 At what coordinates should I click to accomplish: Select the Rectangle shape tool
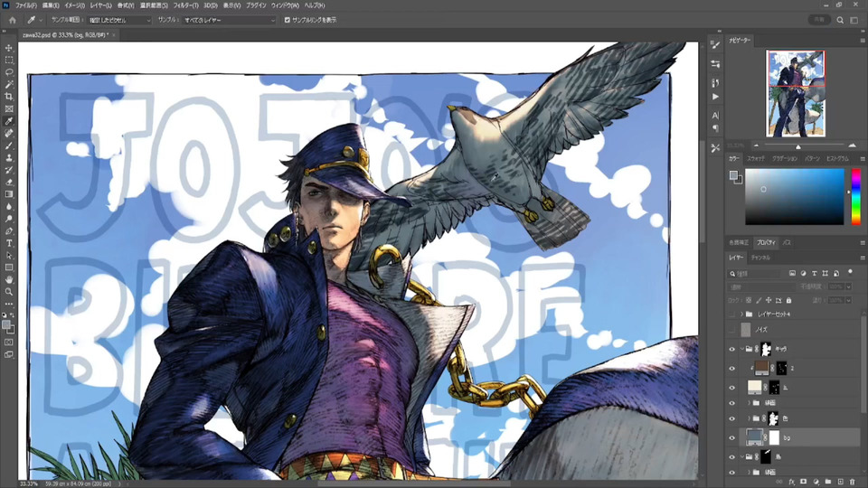(9, 267)
